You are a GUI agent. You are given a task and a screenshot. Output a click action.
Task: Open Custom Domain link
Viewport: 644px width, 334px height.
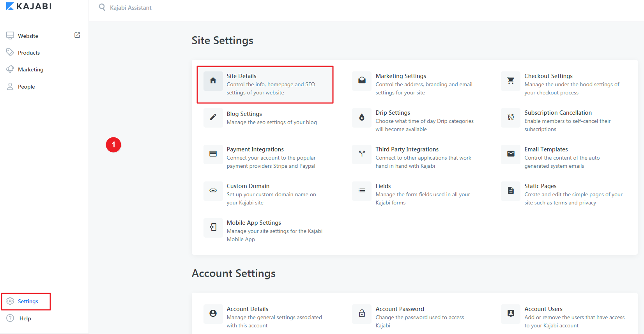(248, 186)
